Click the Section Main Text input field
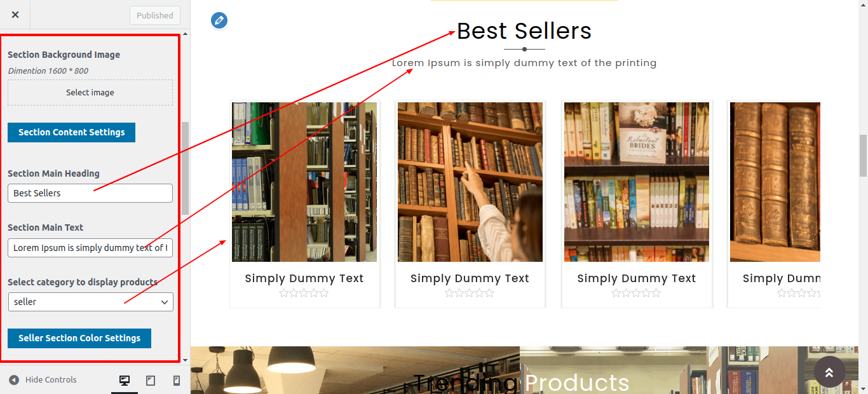This screenshot has width=868, height=394. (x=90, y=248)
